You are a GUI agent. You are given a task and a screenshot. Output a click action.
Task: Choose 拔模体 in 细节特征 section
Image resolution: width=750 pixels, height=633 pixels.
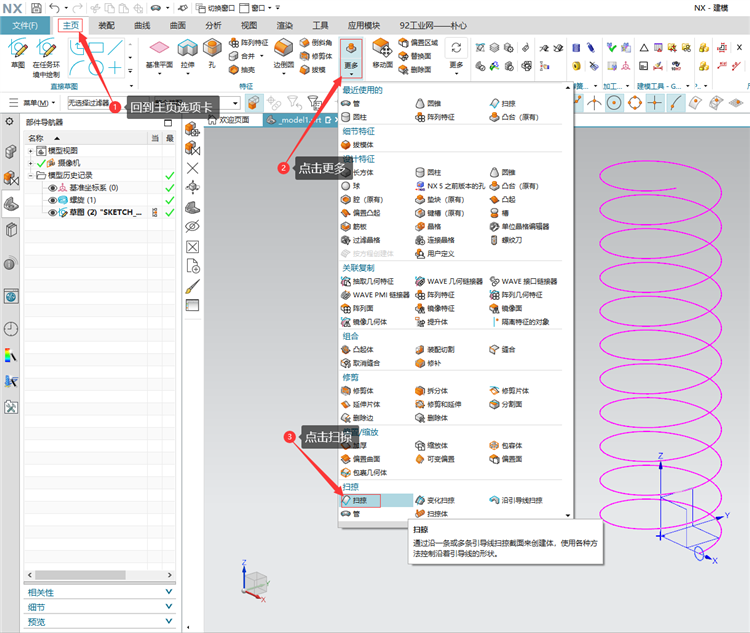point(357,145)
